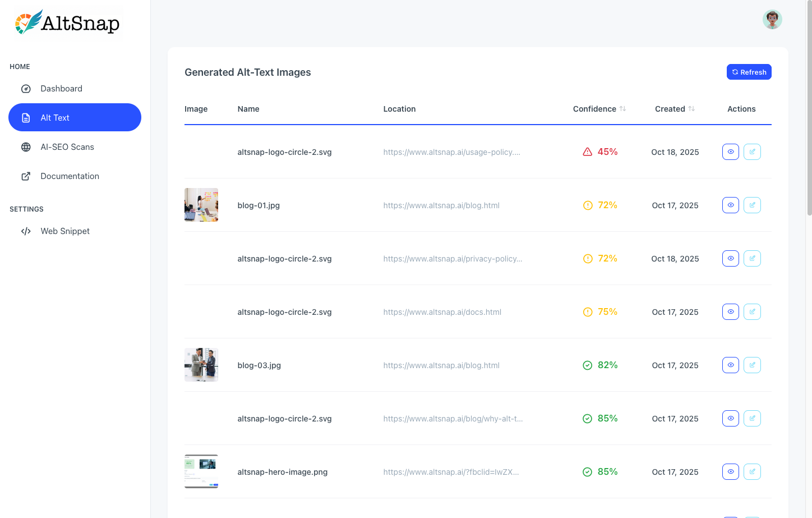Viewport: 812px width, 518px height.
Task: Click the AltSnap logo
Action: pos(66,22)
